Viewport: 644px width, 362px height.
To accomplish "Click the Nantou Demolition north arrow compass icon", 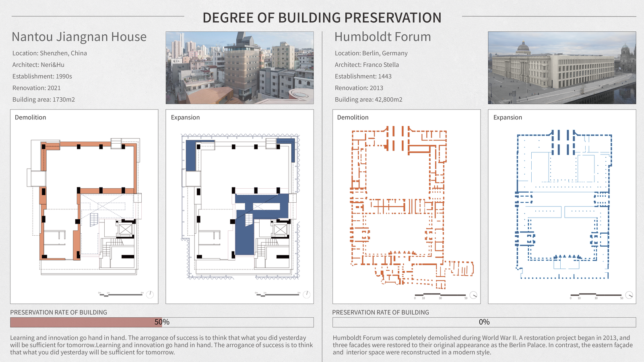I will [150, 294].
